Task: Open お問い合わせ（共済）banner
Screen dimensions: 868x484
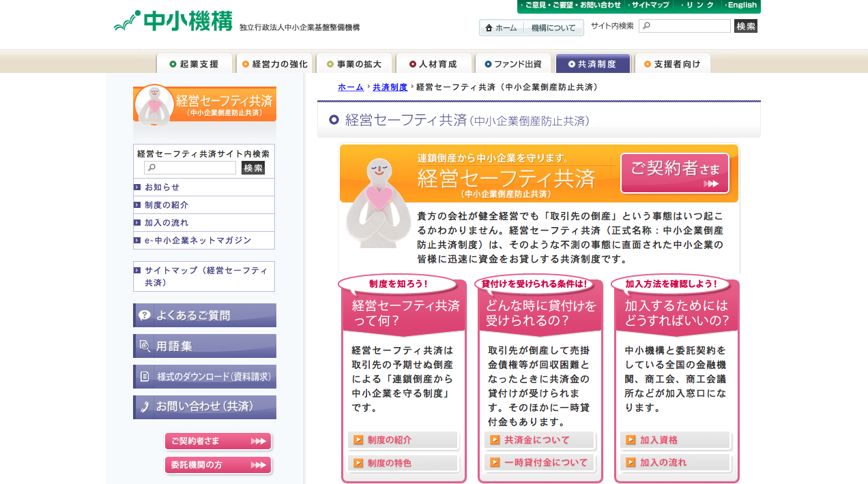Action: point(205,408)
